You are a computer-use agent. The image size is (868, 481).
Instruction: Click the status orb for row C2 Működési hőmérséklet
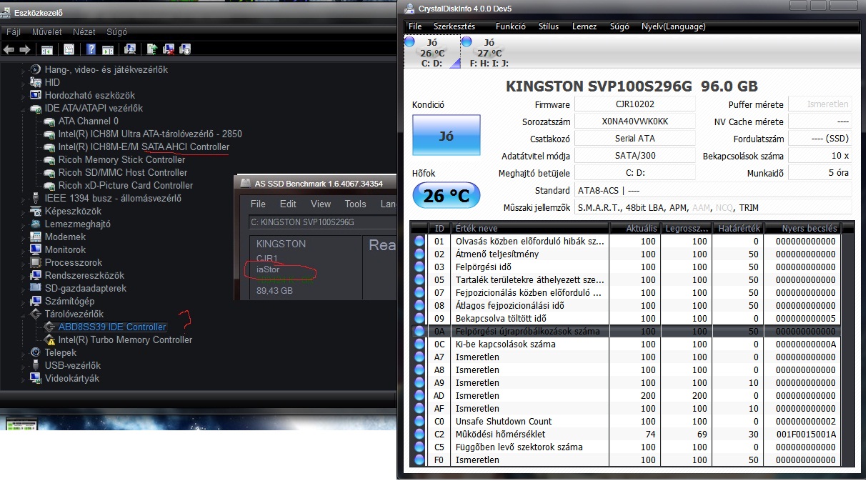pyautogui.click(x=419, y=435)
